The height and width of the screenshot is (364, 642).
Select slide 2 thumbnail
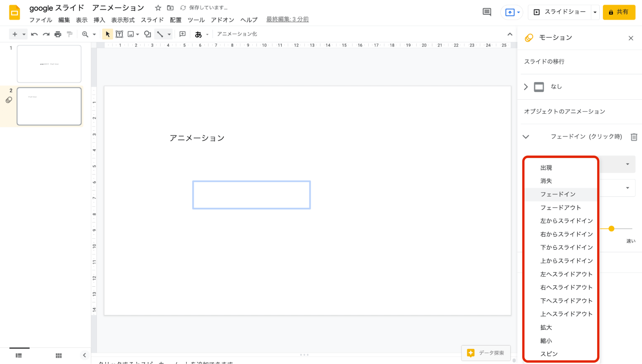[x=49, y=106]
